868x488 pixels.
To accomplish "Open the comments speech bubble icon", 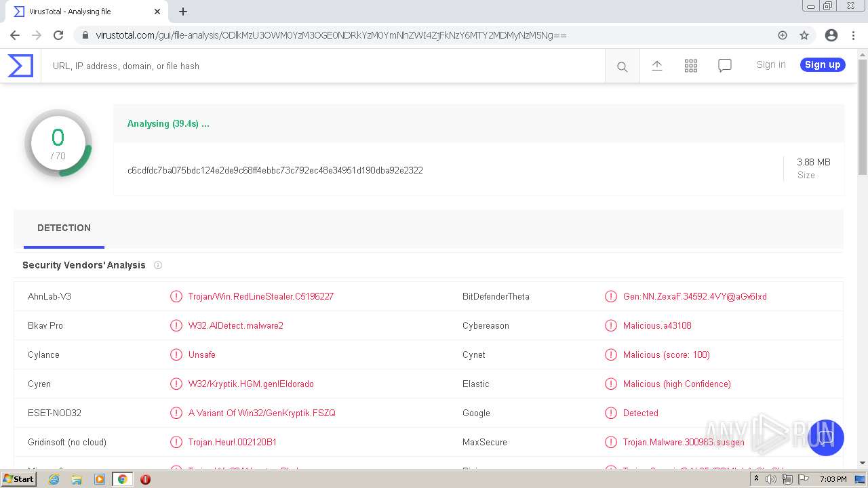I will tap(725, 66).
